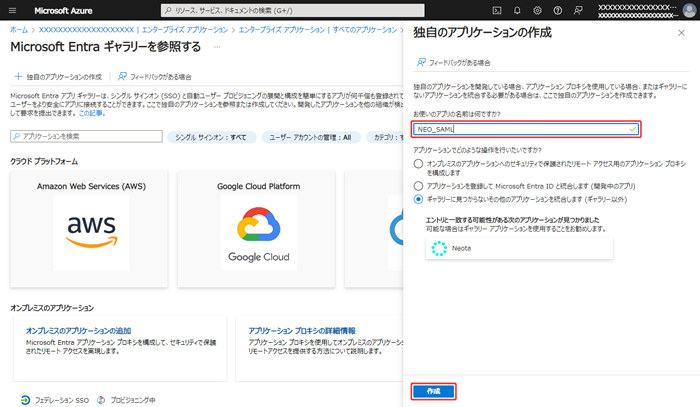Click the この記事 link
Screen dimensions: 700x407
(92, 113)
